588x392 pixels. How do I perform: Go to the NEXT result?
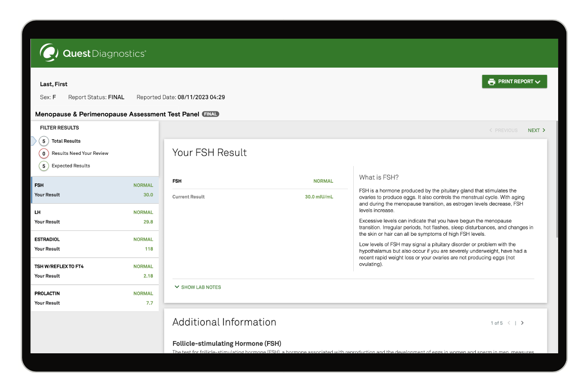[x=534, y=130]
